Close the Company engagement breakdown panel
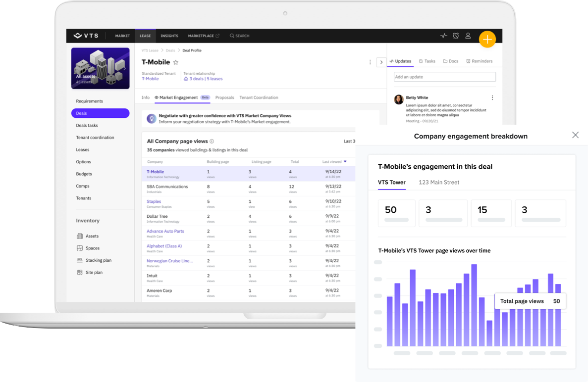This screenshot has width=588, height=382. click(x=575, y=135)
